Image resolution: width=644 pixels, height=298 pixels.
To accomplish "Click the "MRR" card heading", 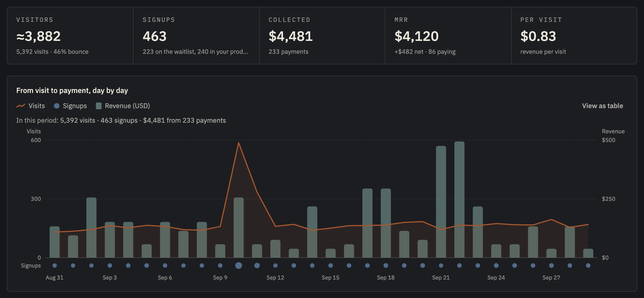I will [401, 20].
